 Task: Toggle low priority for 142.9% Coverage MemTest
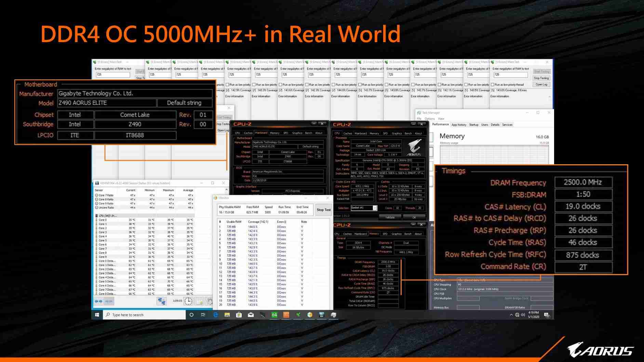tap(227, 85)
